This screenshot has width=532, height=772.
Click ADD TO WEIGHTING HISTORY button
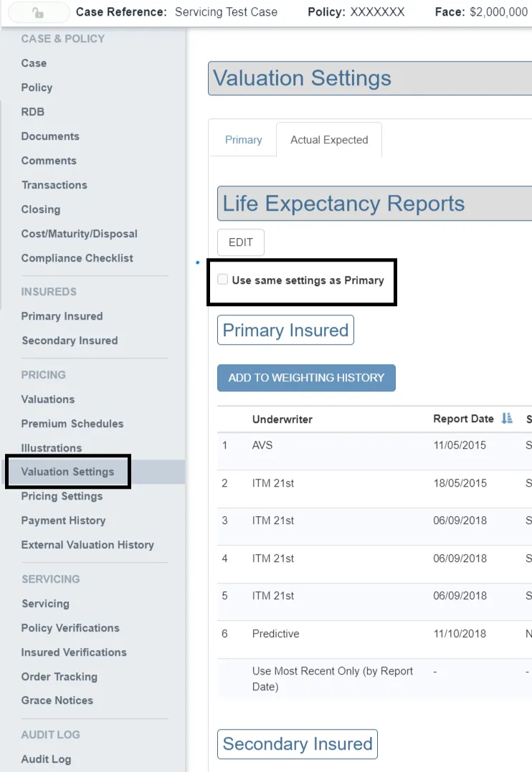[306, 377]
